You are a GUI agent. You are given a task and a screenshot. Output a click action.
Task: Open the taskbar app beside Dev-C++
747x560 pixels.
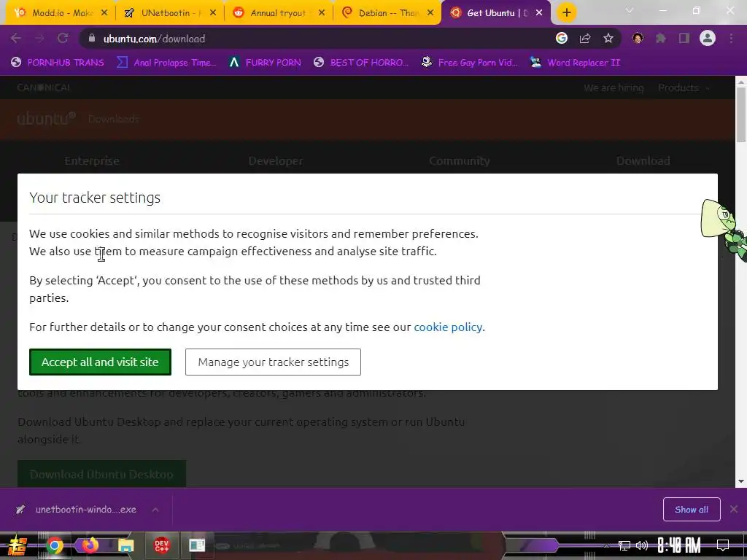coord(197,545)
